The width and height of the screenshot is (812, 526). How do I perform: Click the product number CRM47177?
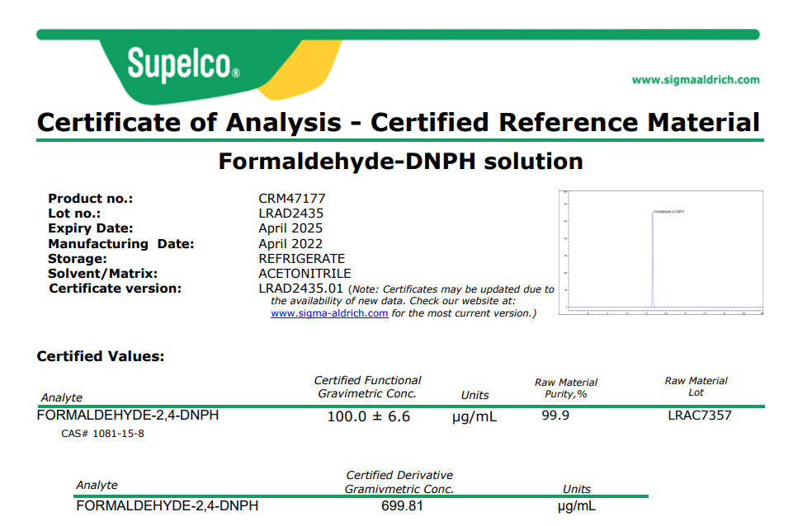tap(292, 199)
